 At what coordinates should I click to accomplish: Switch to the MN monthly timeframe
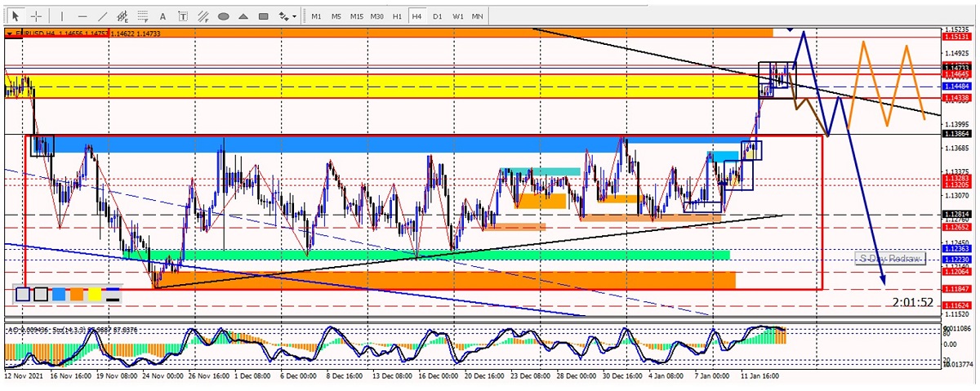pyautogui.click(x=477, y=16)
